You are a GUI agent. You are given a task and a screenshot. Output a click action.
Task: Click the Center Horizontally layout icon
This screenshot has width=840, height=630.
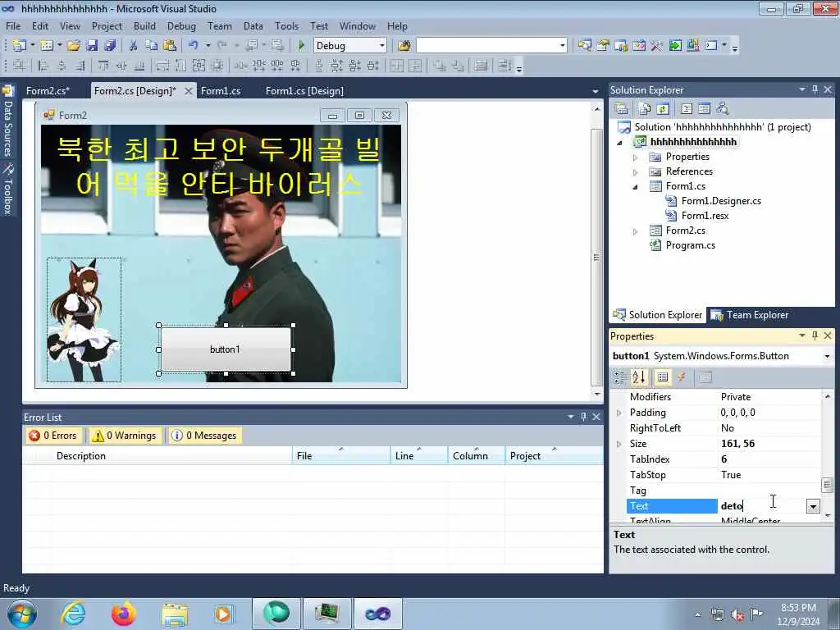click(396, 66)
